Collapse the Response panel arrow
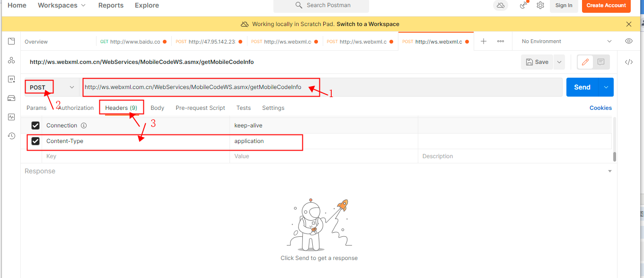The image size is (644, 278). [x=610, y=171]
